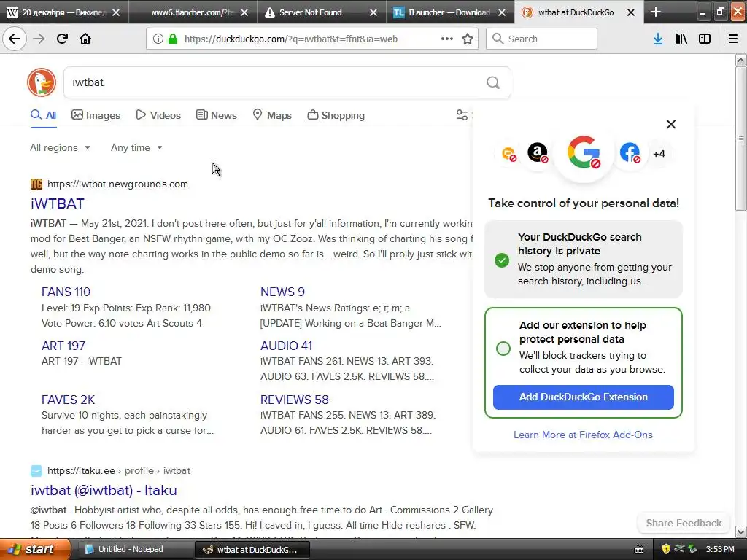Click the +4 more trackers badge

coord(659,154)
